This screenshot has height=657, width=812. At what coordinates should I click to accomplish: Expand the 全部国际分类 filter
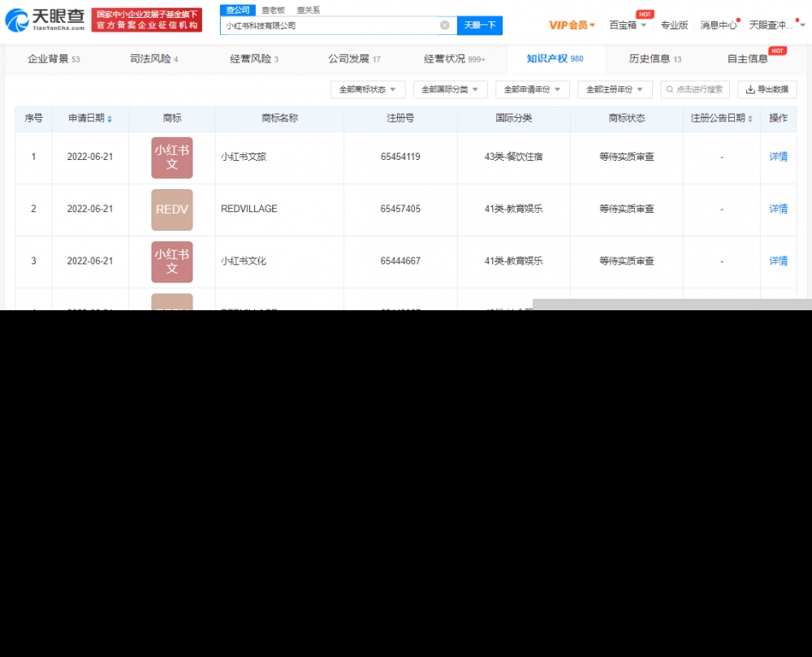coord(450,89)
